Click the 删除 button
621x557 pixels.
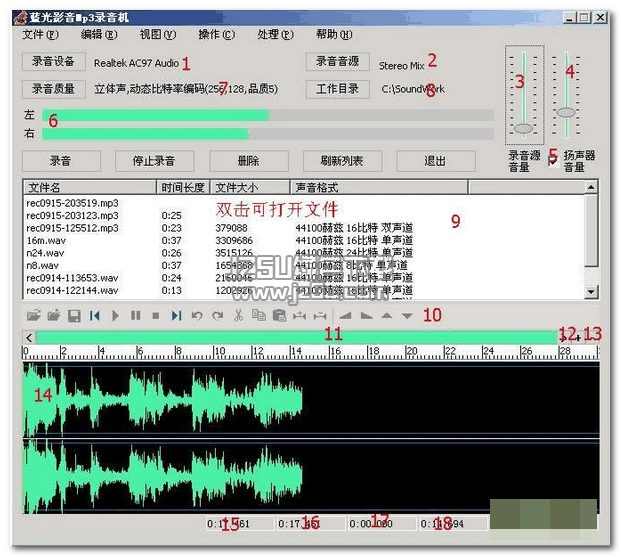click(x=248, y=161)
